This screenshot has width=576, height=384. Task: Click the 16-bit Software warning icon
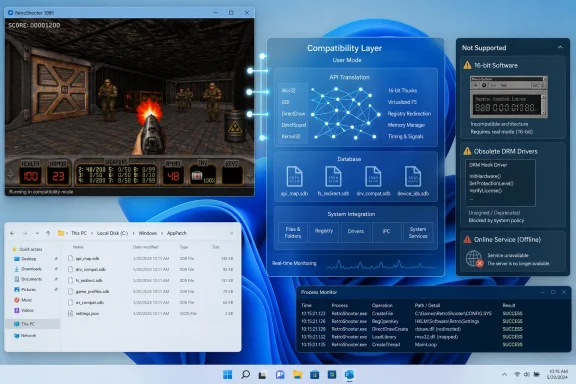point(467,65)
